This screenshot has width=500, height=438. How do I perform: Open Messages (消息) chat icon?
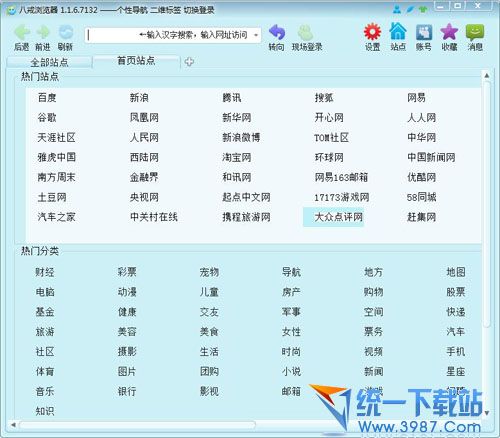475,32
